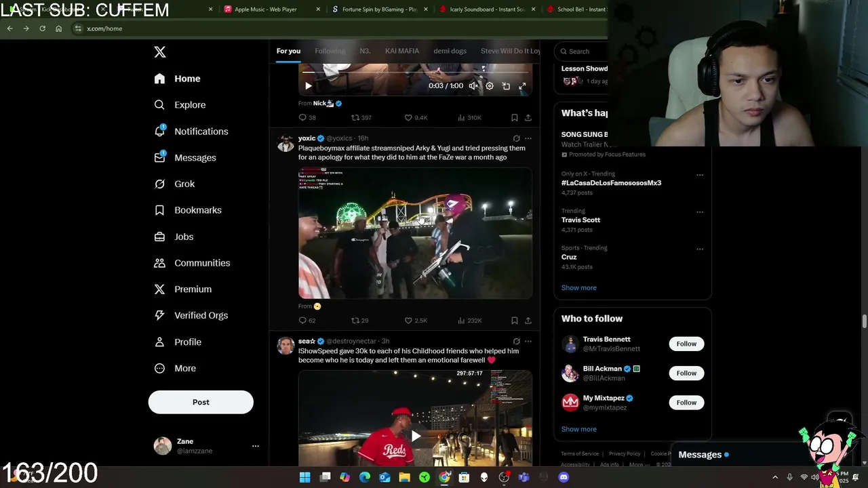Open the Profile page
The image size is (868, 488).
(x=178, y=342)
